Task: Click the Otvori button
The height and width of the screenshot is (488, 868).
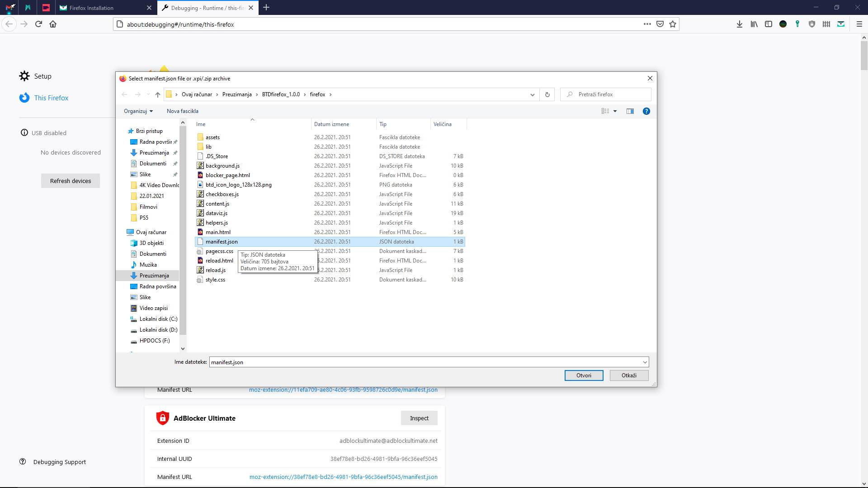Action: (584, 375)
